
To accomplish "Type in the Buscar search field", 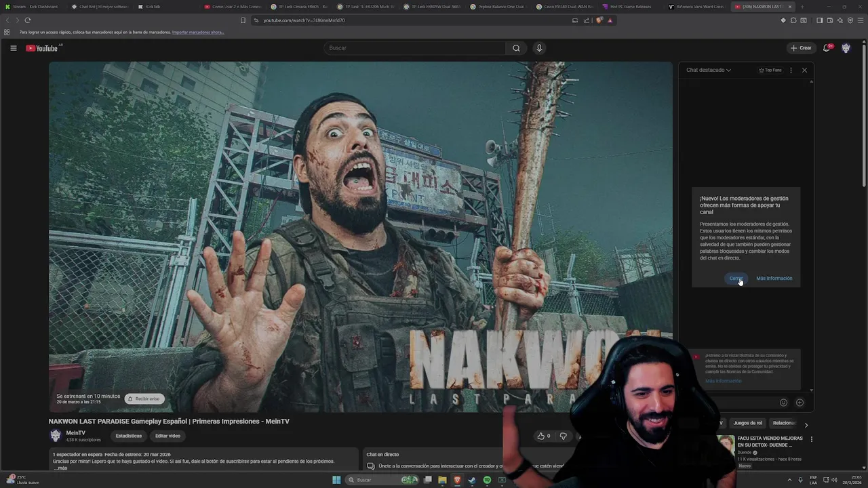I will pos(414,48).
